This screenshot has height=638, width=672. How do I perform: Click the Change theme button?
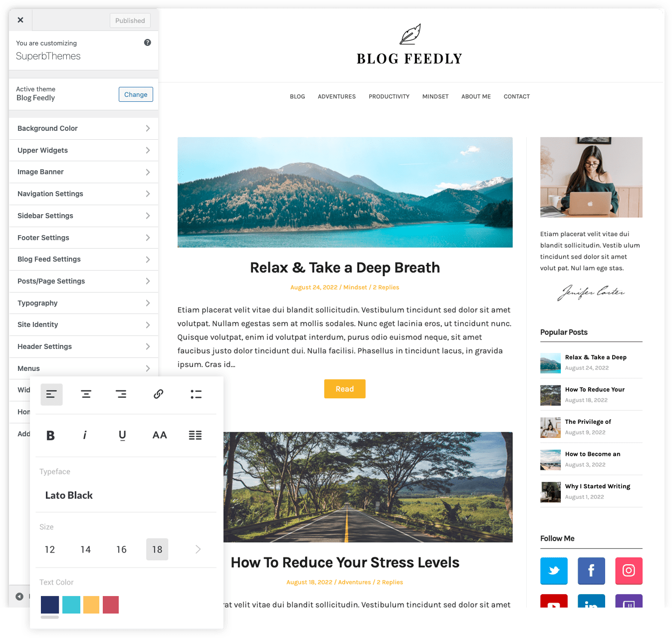tap(136, 94)
